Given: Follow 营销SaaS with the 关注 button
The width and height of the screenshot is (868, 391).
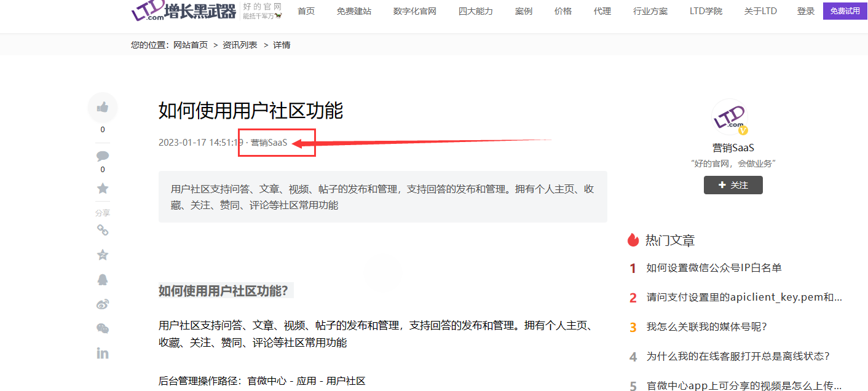Looking at the screenshot, I should [733, 185].
